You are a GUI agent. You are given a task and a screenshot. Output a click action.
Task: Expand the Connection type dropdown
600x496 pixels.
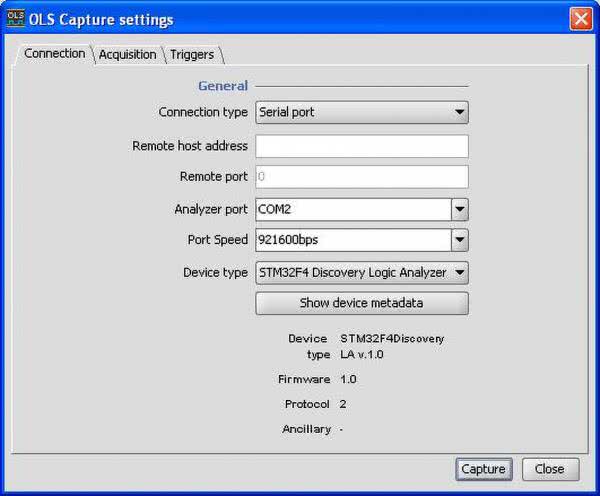pyautogui.click(x=459, y=112)
